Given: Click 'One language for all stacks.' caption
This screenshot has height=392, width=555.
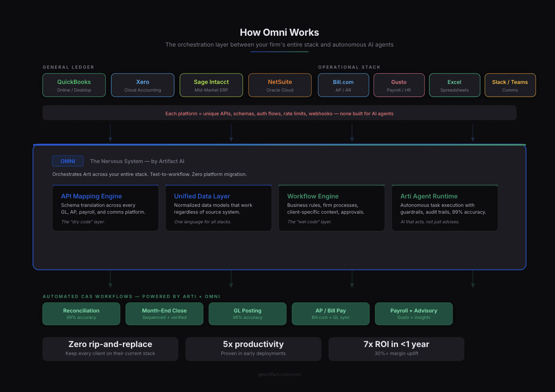Looking at the screenshot, I should [x=203, y=222].
